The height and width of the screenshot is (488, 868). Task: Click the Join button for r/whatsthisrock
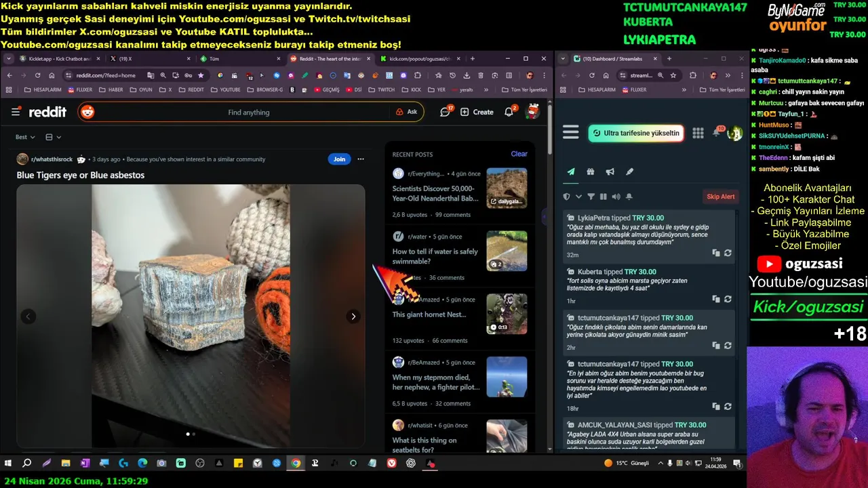[x=339, y=159]
